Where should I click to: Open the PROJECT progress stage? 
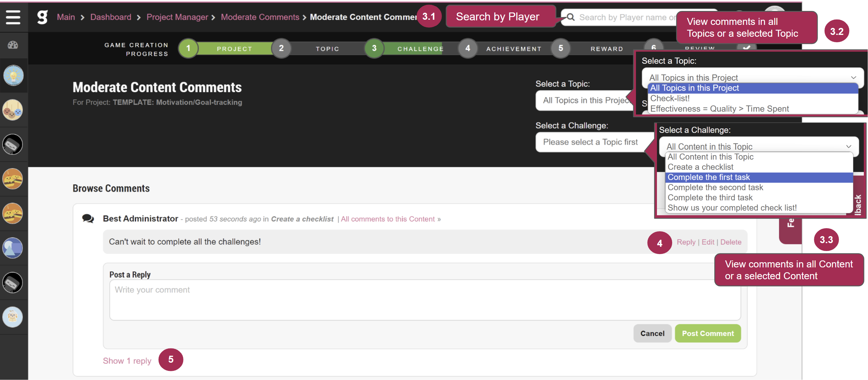234,49
